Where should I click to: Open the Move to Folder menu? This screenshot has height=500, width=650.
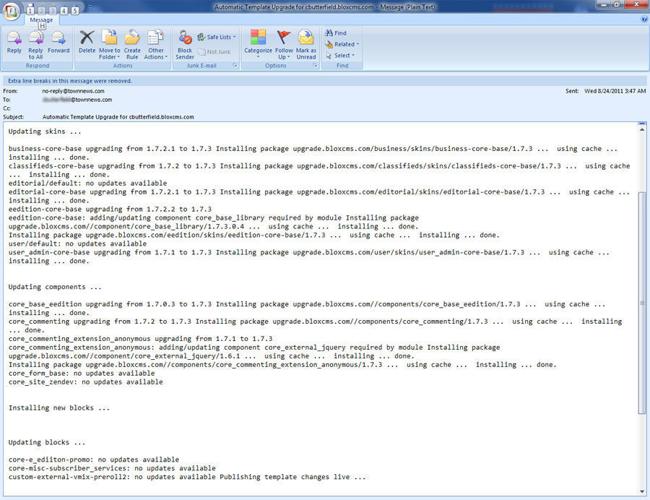coord(109,45)
